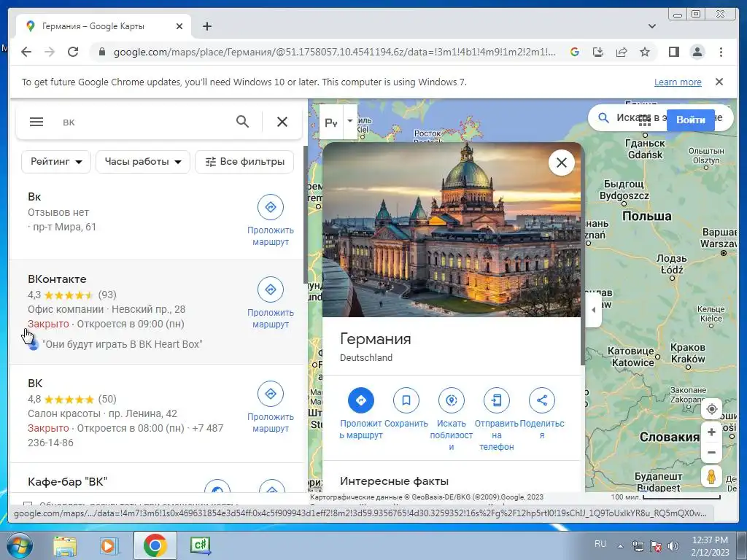Dismiss the Chrome update notice
The width and height of the screenshot is (747, 560).
tap(719, 82)
